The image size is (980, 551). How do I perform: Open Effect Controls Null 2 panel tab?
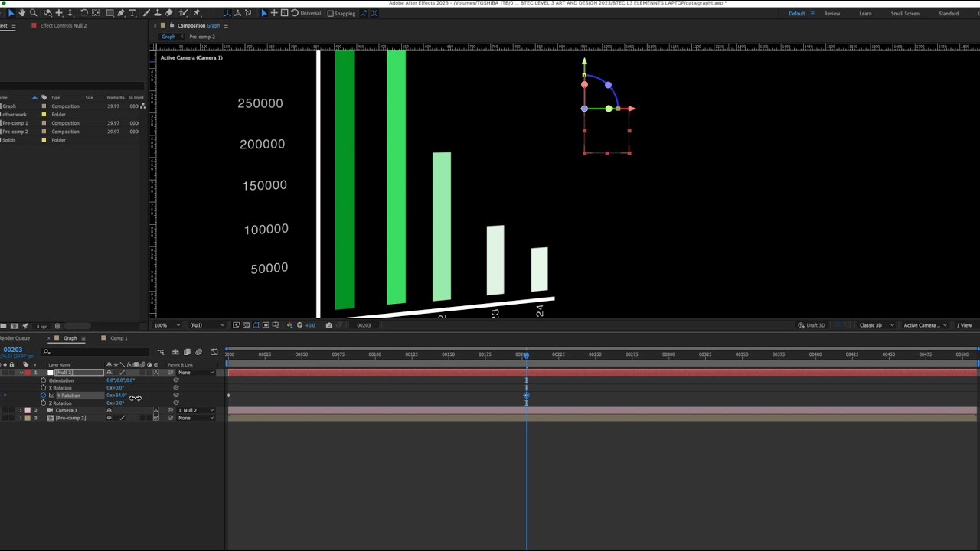64,25
